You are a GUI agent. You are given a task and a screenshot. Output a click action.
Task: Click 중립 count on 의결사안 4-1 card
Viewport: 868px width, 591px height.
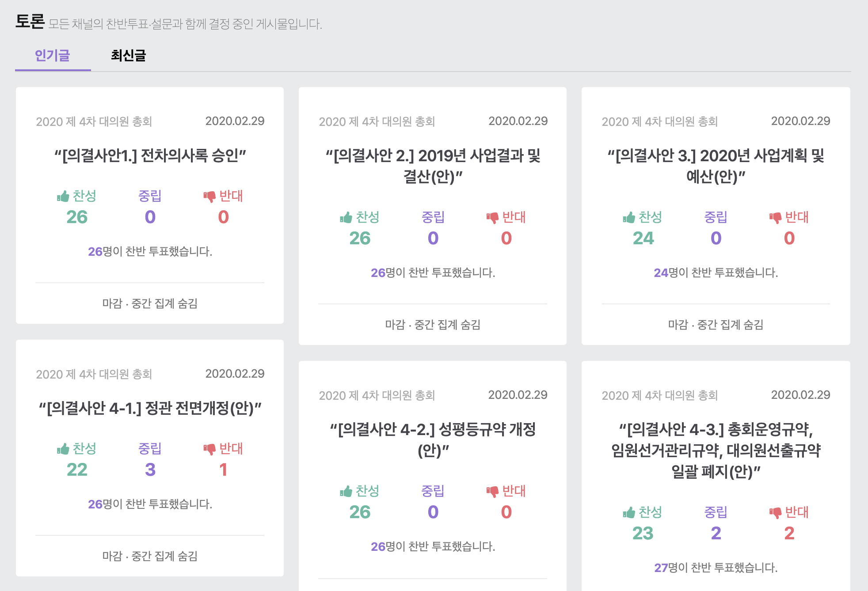(x=150, y=470)
